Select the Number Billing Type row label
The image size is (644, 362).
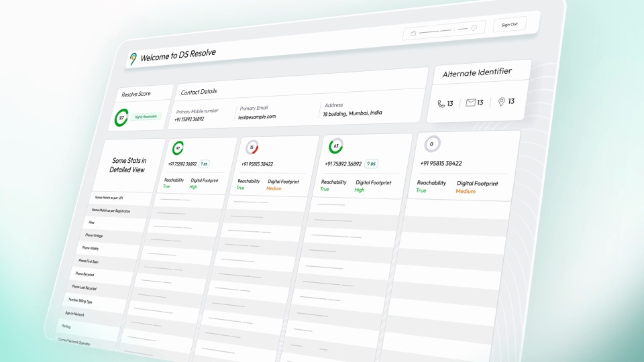(x=80, y=300)
